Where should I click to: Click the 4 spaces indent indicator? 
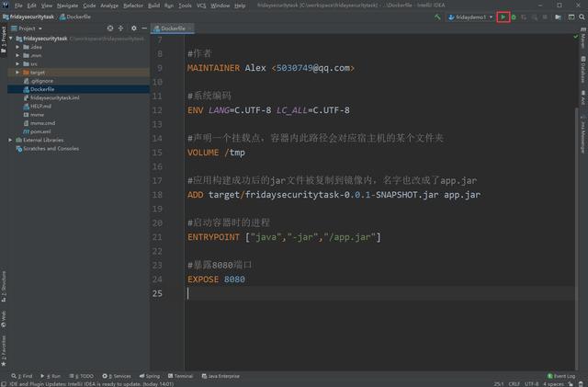tap(553, 383)
